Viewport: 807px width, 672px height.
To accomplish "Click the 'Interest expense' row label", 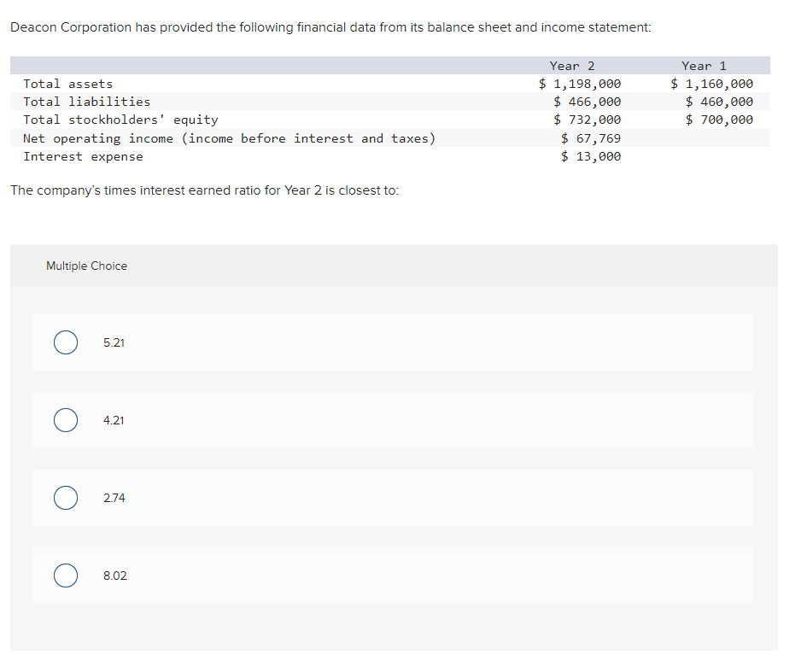I will tap(83, 156).
